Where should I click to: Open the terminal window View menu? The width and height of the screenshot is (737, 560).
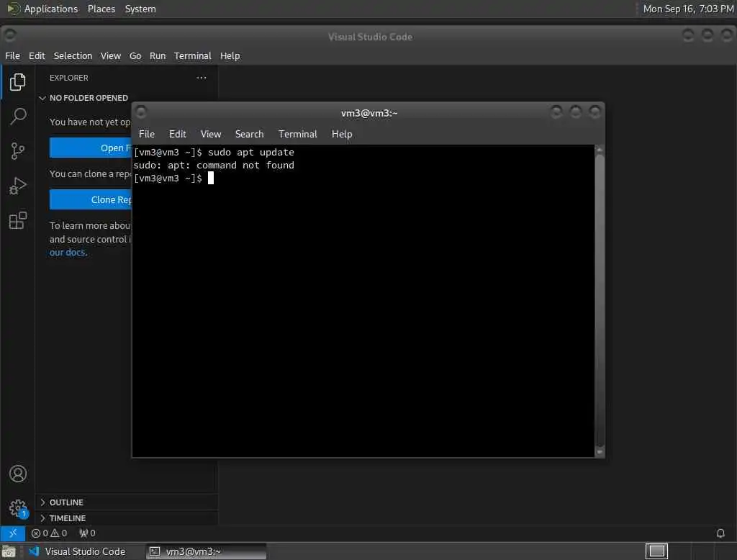coord(211,134)
